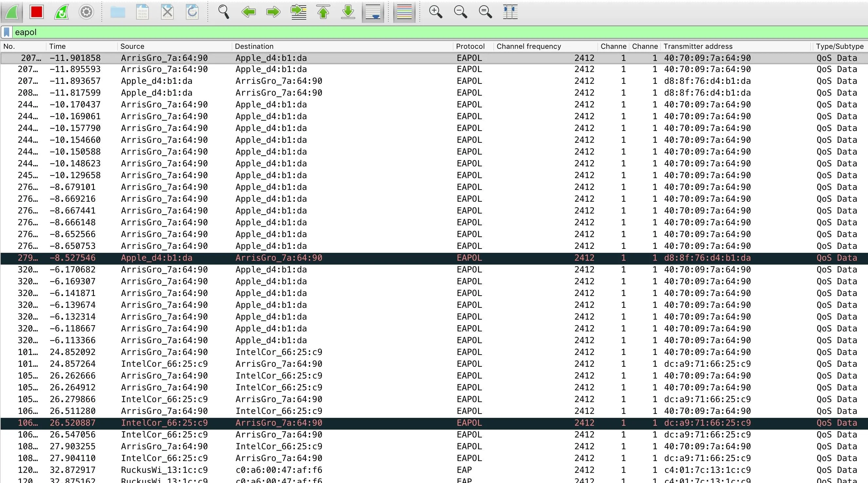Select the packet at time -6.141871
The height and width of the screenshot is (483, 868).
(x=434, y=293)
